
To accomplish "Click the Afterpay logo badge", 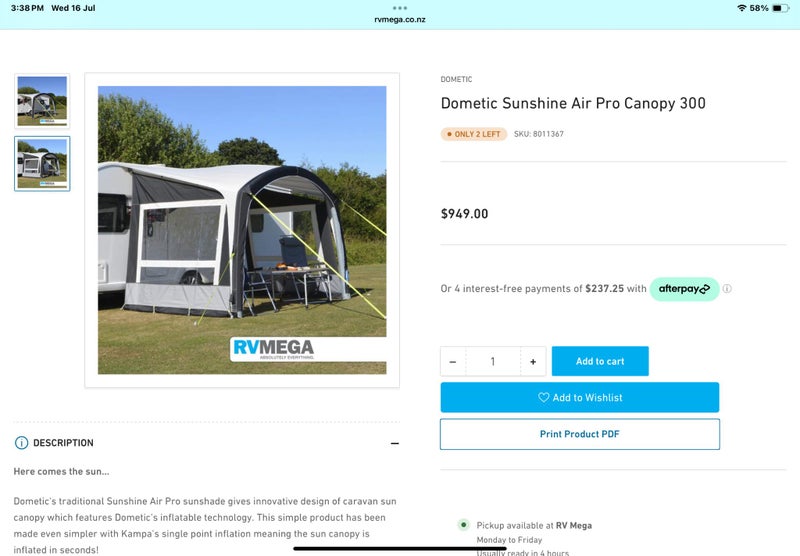I will click(x=684, y=289).
